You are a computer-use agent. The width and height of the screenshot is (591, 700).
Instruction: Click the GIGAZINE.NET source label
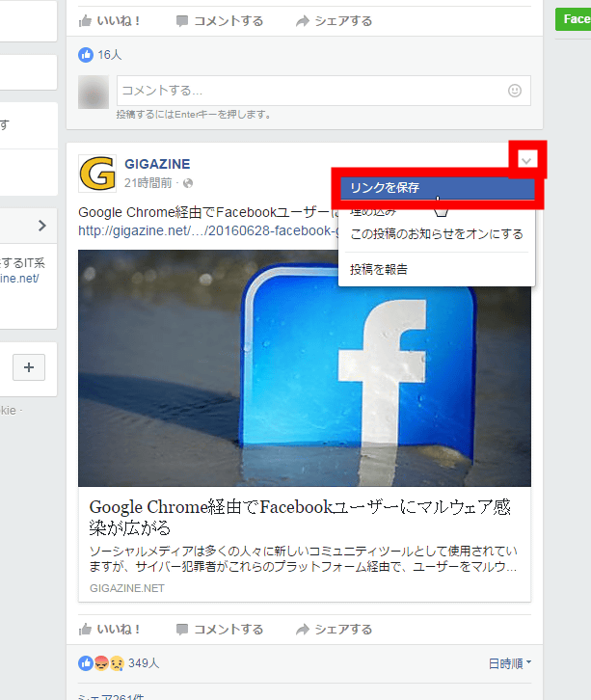(126, 588)
